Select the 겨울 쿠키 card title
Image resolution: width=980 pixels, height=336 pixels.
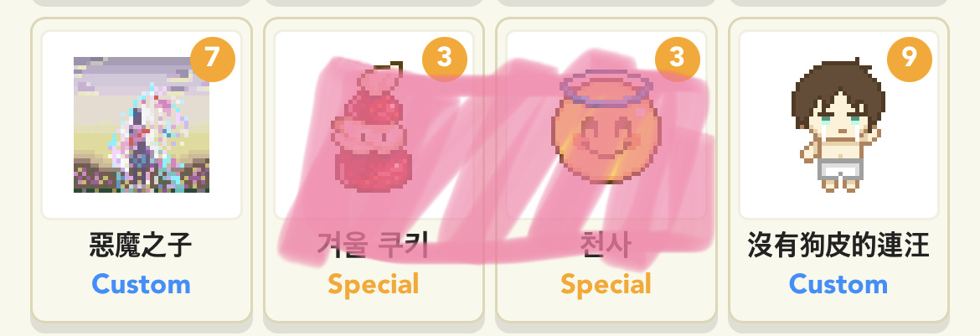(x=373, y=245)
